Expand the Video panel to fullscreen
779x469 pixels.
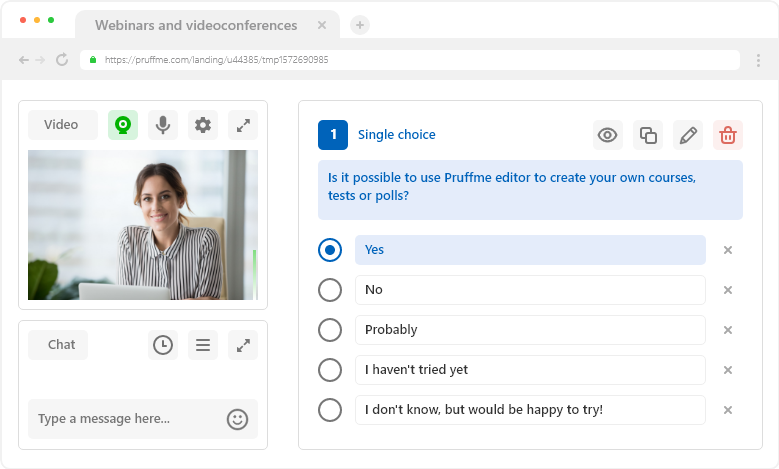[243, 125]
